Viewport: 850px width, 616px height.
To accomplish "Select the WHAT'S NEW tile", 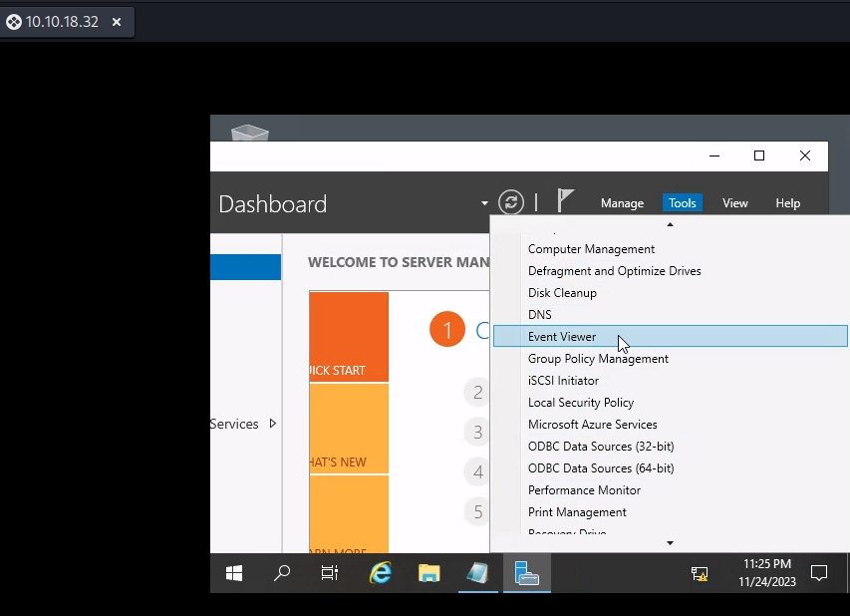I will click(349, 429).
